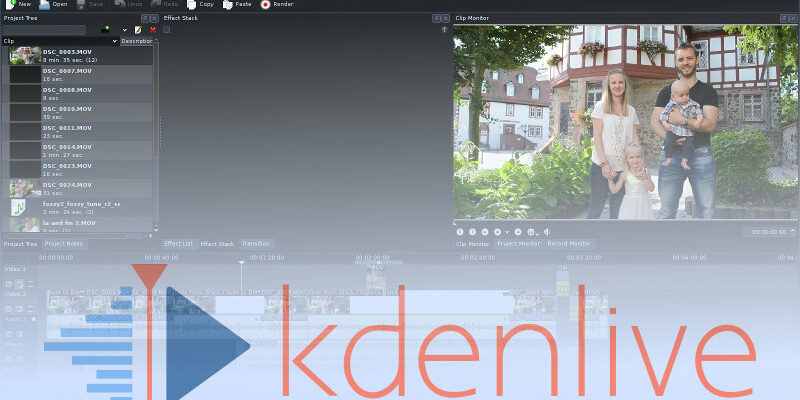Click the third playback button in Clip Monitor
The image size is (800, 400).
click(485, 232)
